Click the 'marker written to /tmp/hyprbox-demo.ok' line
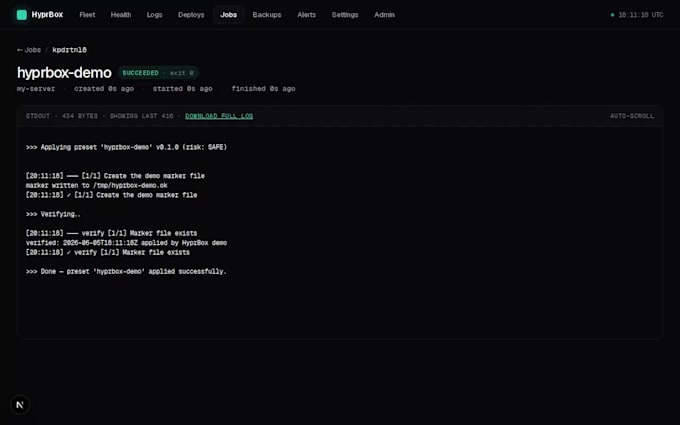 97,185
